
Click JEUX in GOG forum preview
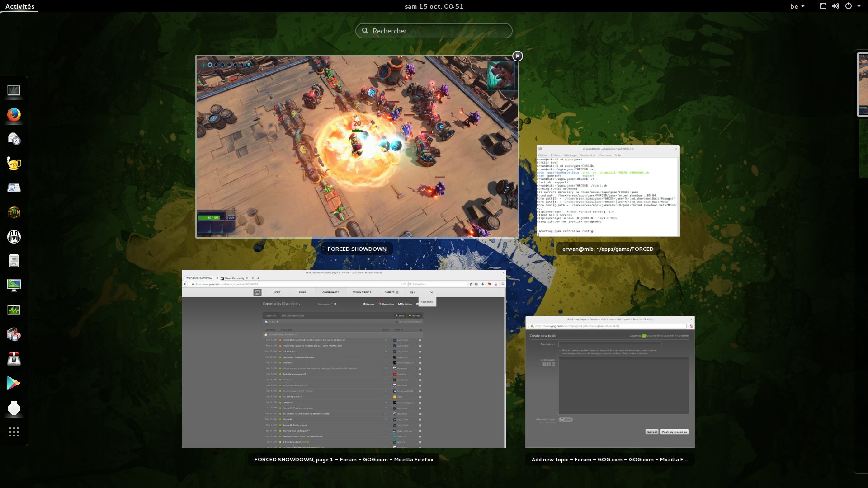click(277, 292)
